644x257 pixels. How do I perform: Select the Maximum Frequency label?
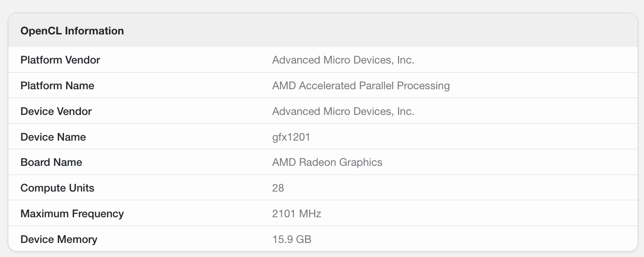coord(72,214)
